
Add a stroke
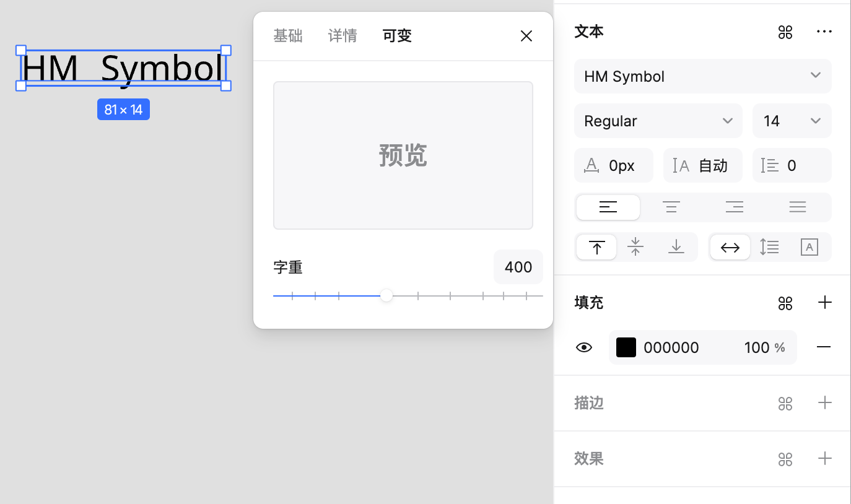coord(824,403)
